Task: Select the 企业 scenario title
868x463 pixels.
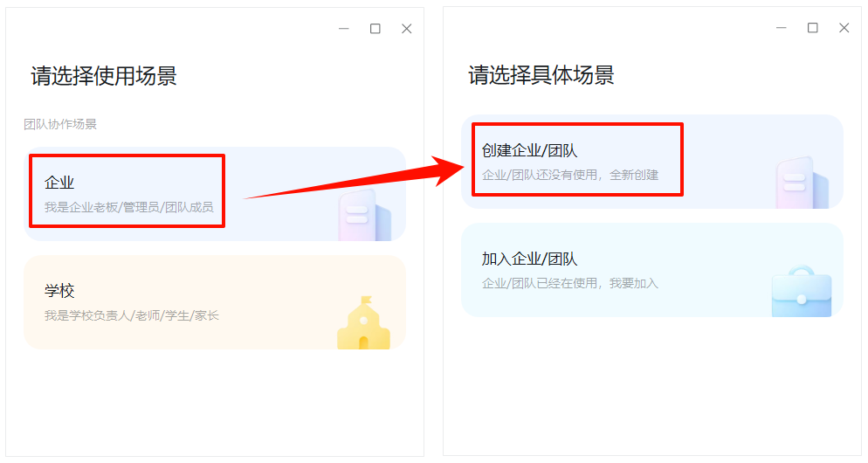Action: pos(59,183)
